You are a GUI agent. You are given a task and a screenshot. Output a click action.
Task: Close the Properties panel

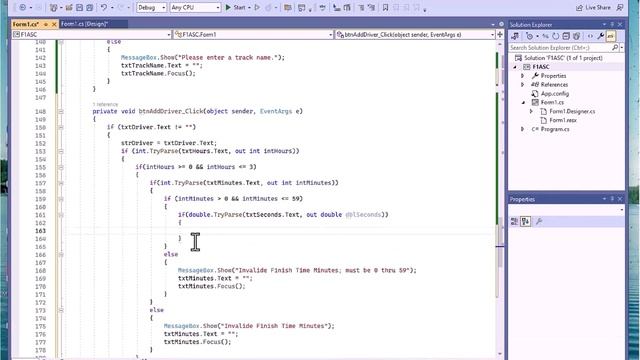click(620, 199)
